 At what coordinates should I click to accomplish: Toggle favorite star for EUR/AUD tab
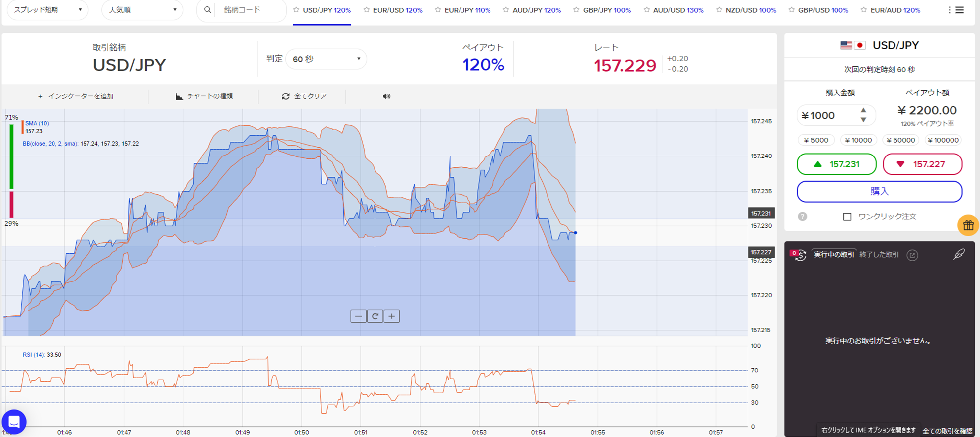point(864,10)
